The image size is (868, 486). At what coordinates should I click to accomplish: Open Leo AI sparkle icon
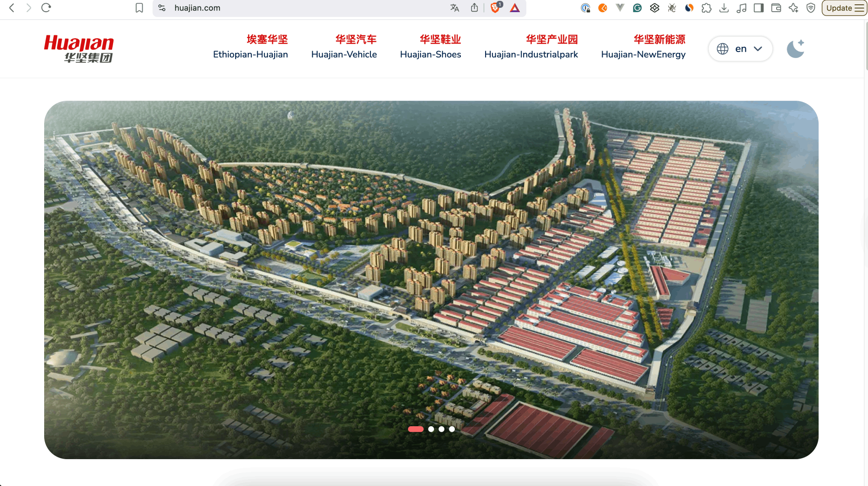pos(793,8)
